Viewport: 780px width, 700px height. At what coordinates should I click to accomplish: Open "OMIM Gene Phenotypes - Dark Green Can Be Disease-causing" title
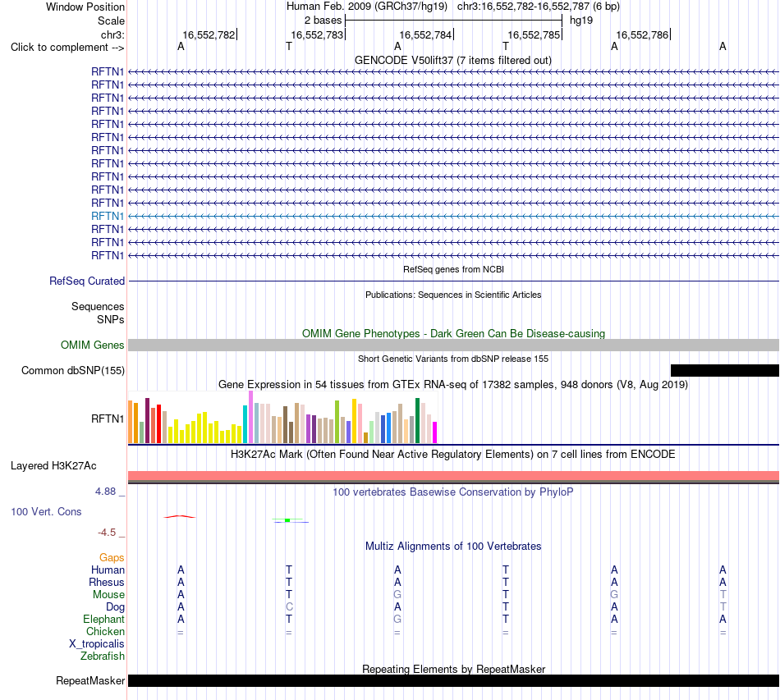453,334
